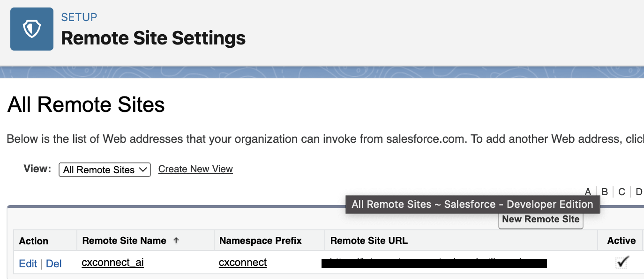Click the Action column header
Screen dimensions: 644x279
click(x=34, y=241)
